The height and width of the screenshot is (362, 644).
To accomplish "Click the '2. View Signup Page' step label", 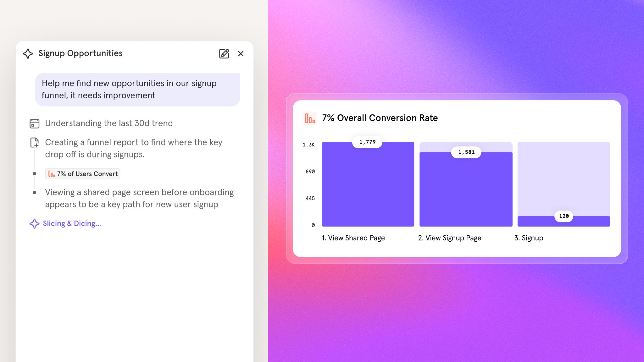I will click(450, 238).
